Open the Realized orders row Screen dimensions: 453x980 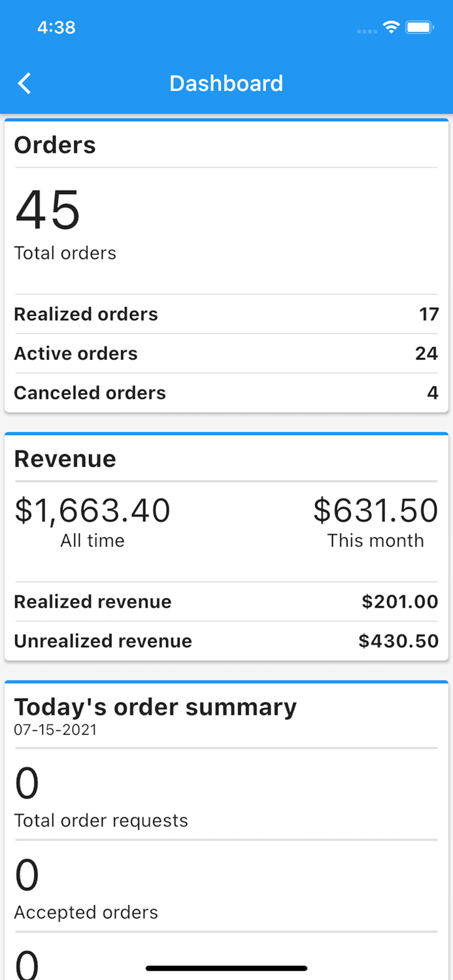[x=226, y=314]
